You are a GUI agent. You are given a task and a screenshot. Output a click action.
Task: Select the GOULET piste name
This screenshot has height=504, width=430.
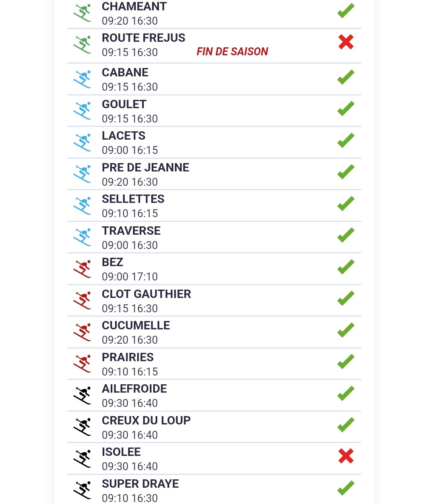124,104
